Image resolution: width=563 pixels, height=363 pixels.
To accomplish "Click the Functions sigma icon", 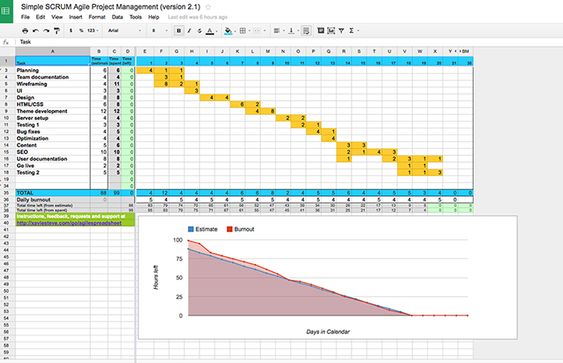I will 352,31.
